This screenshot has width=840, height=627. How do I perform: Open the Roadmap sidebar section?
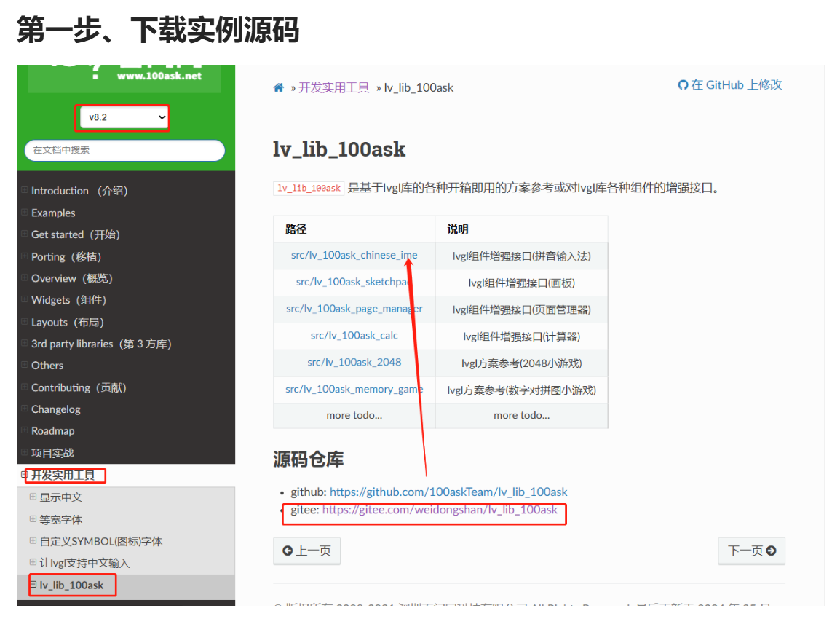(52, 431)
